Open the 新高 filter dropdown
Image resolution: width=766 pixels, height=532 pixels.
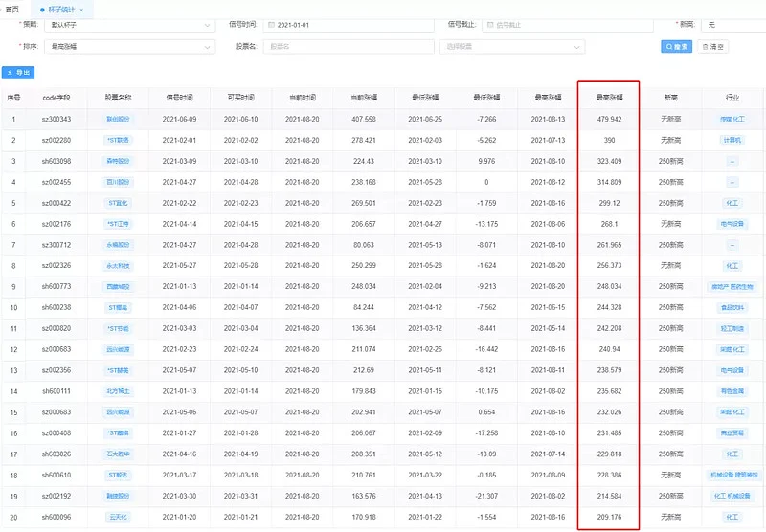tap(733, 25)
